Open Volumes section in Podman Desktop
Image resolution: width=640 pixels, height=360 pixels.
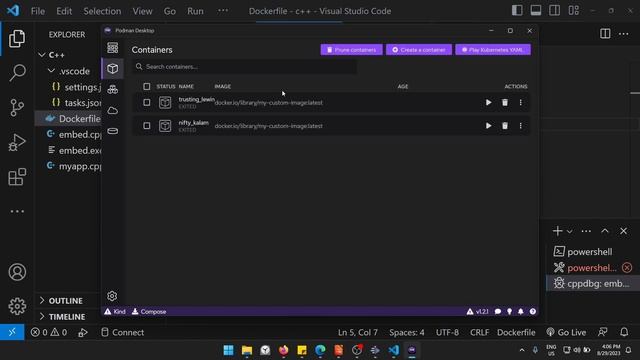pyautogui.click(x=113, y=131)
